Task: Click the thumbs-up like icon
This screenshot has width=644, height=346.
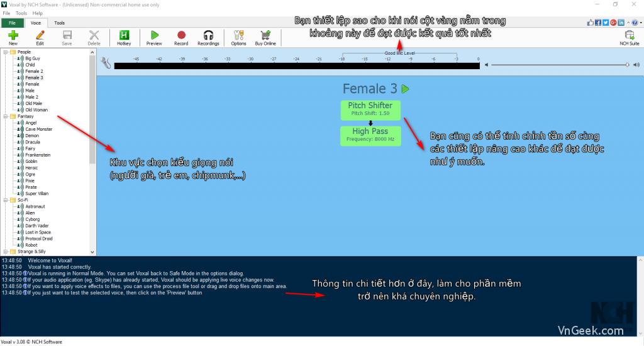Action: (591, 23)
